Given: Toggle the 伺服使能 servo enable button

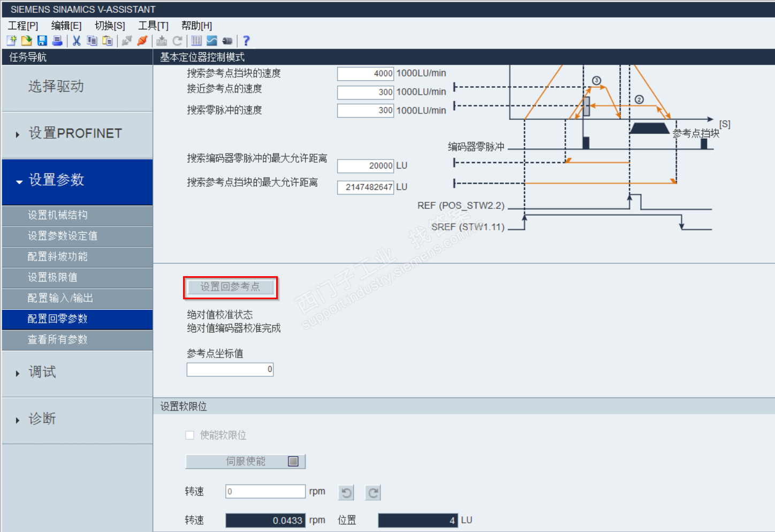Looking at the screenshot, I should point(246,461).
